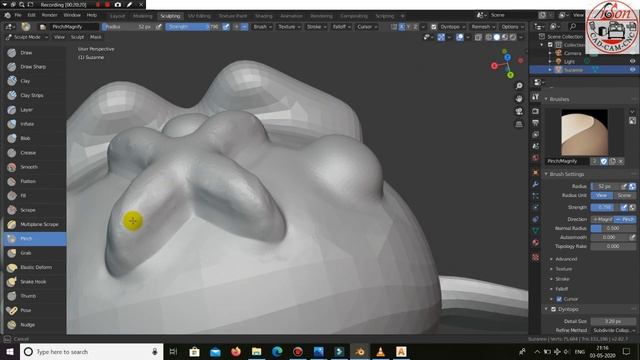Open the Texture dropdown in header
Viewport: 640px width, 360px height.
pyautogui.click(x=289, y=27)
